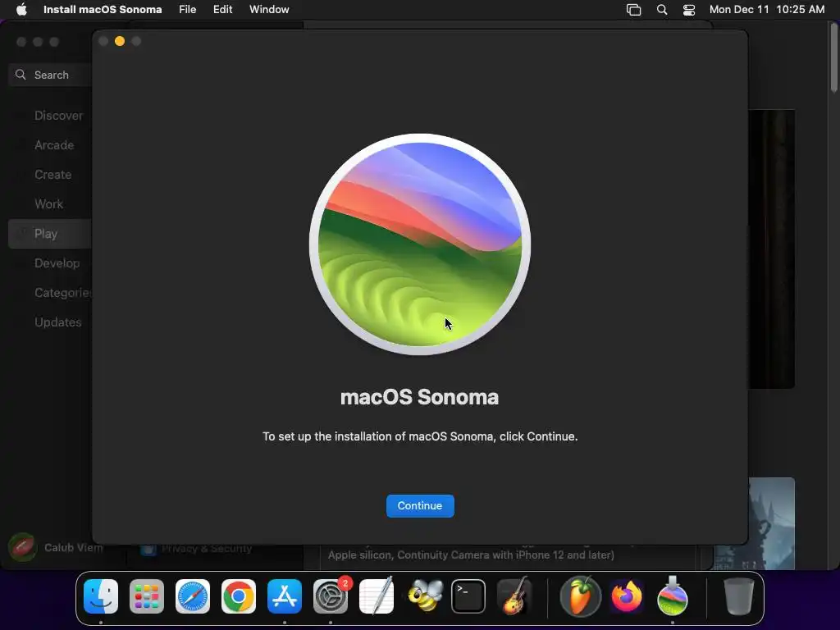Open TextEdit from the Dock
Image resolution: width=840 pixels, height=630 pixels.
[x=377, y=596]
